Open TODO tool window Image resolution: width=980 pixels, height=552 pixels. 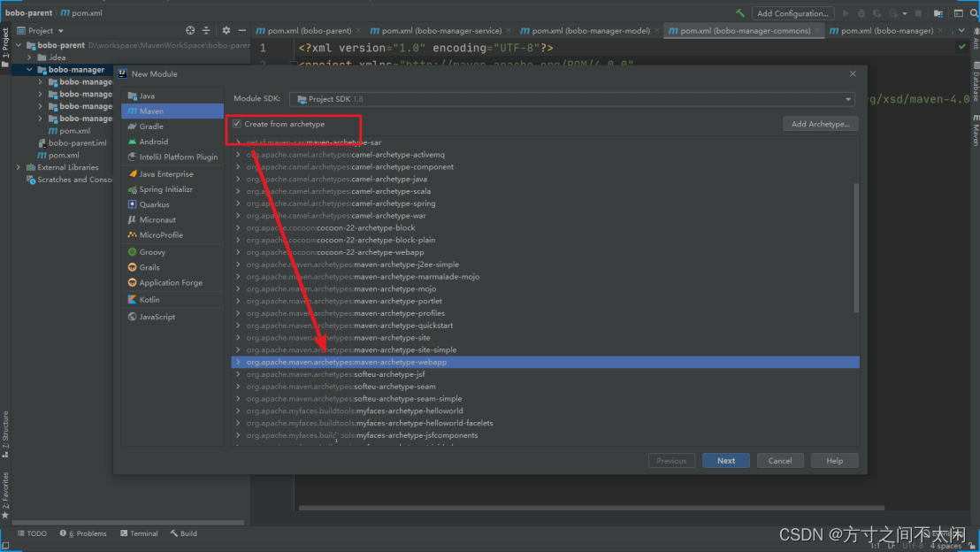coord(32,534)
